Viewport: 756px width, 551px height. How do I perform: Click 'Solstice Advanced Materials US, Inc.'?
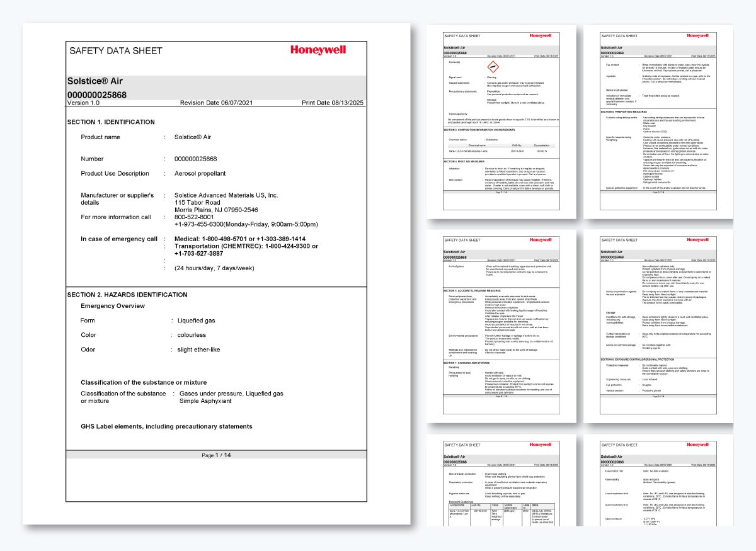pyautogui.click(x=226, y=195)
